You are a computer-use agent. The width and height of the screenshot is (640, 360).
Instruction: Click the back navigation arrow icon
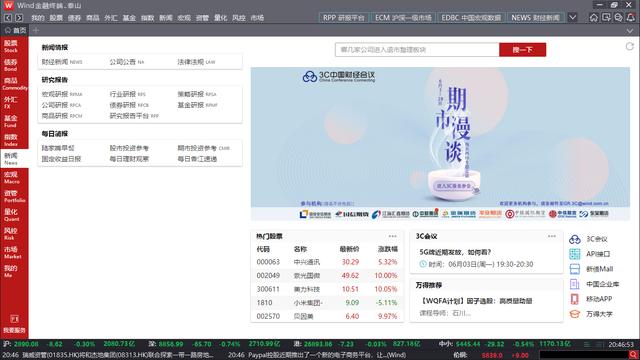pyautogui.click(x=8, y=18)
